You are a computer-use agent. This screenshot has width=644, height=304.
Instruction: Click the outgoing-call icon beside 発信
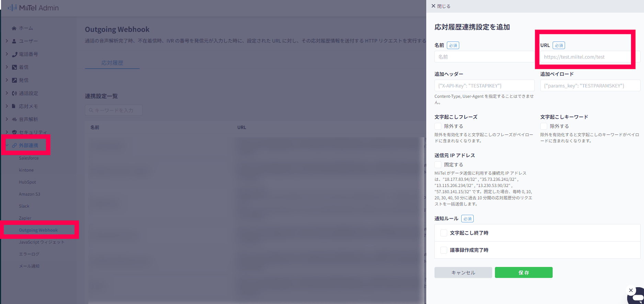(14, 80)
